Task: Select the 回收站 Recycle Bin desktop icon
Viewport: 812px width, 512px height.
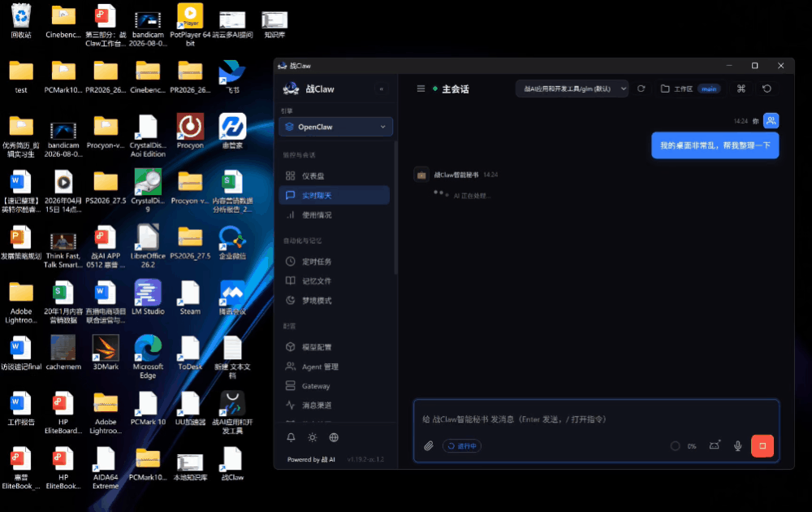Action: [x=21, y=21]
